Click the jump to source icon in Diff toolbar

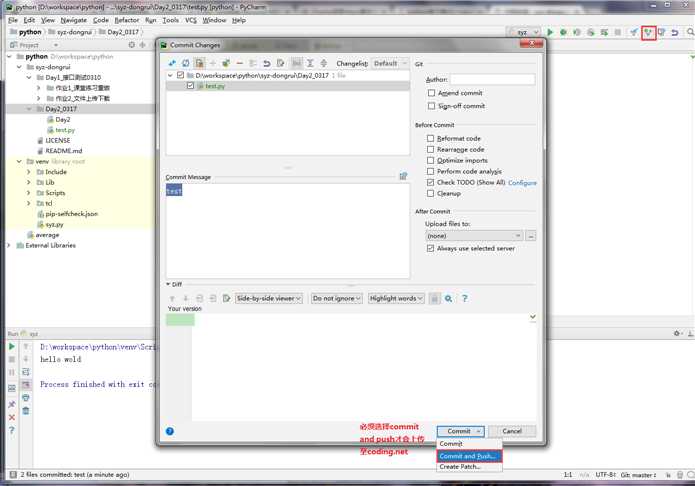pyautogui.click(x=226, y=298)
